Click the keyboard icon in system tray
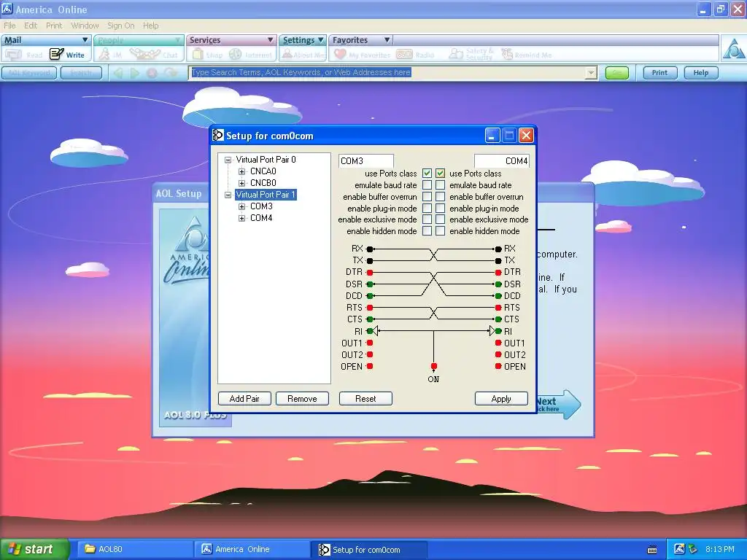Image resolution: width=747 pixels, height=560 pixels. click(x=652, y=550)
